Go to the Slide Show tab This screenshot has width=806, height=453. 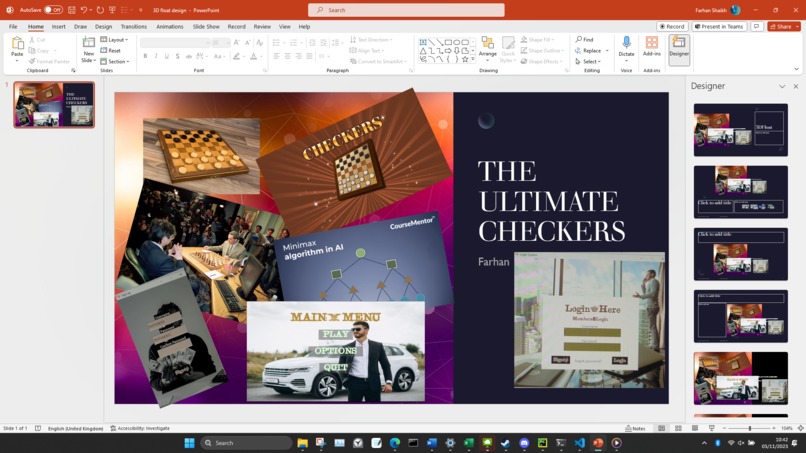click(x=206, y=26)
